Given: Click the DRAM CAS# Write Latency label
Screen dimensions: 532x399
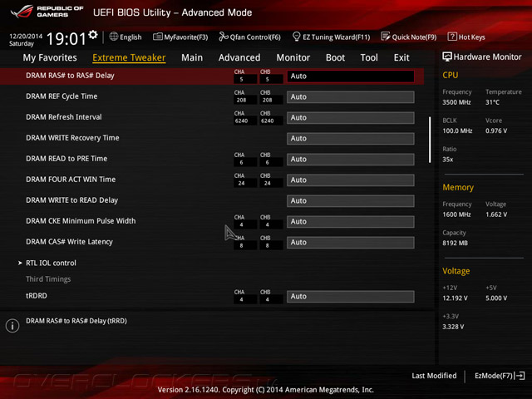Looking at the screenshot, I should point(69,242).
